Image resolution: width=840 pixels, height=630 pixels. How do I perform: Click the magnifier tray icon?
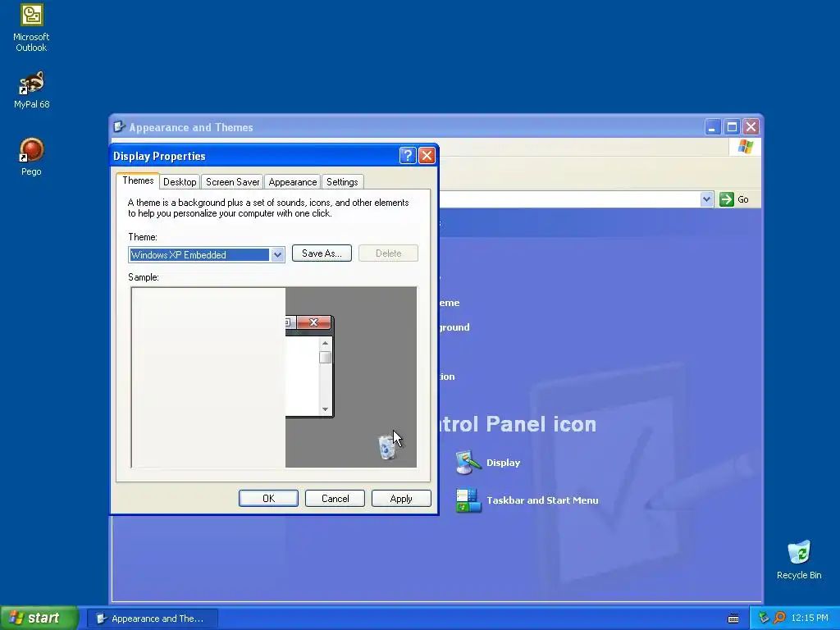(779, 618)
